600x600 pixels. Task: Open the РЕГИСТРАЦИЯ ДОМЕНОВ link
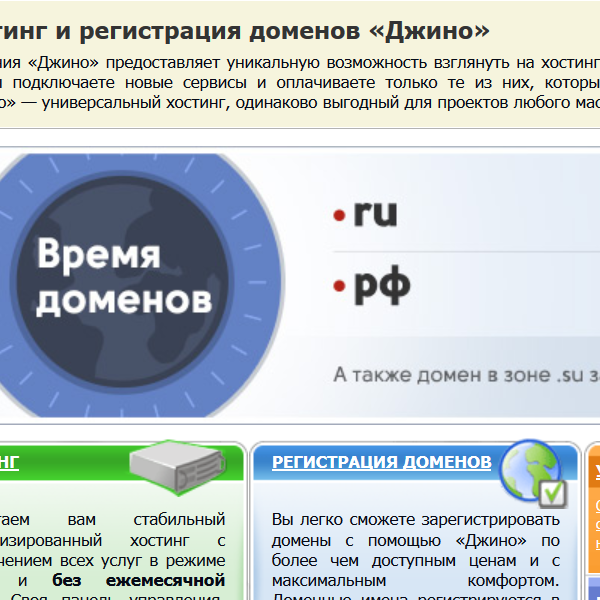point(382,462)
